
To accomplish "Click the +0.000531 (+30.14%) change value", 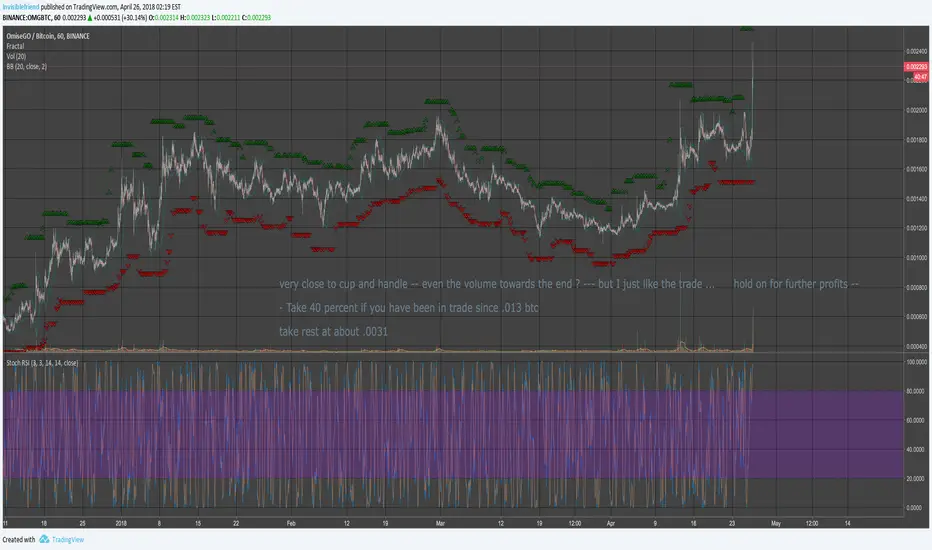I will (x=120, y=18).
